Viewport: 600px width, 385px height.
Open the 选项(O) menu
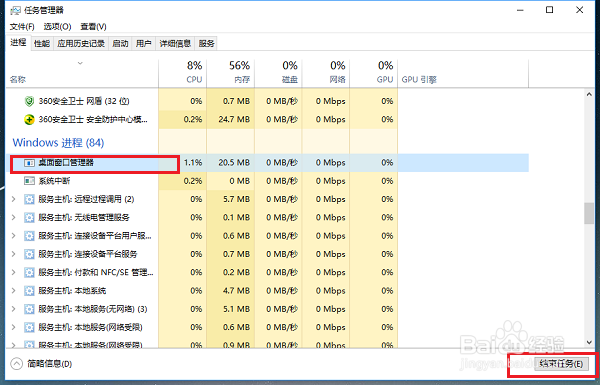click(x=57, y=26)
